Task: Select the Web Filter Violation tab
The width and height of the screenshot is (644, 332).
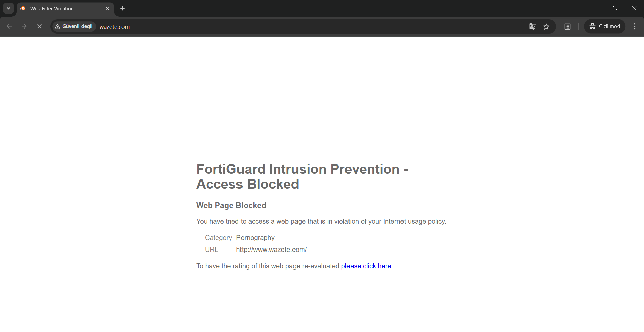Action: (65, 9)
